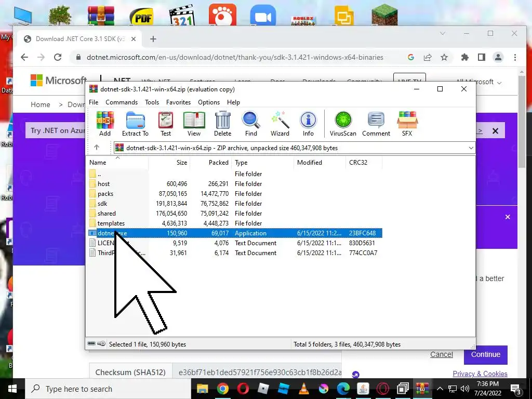
Task: Click the Test archive icon
Action: click(x=166, y=124)
